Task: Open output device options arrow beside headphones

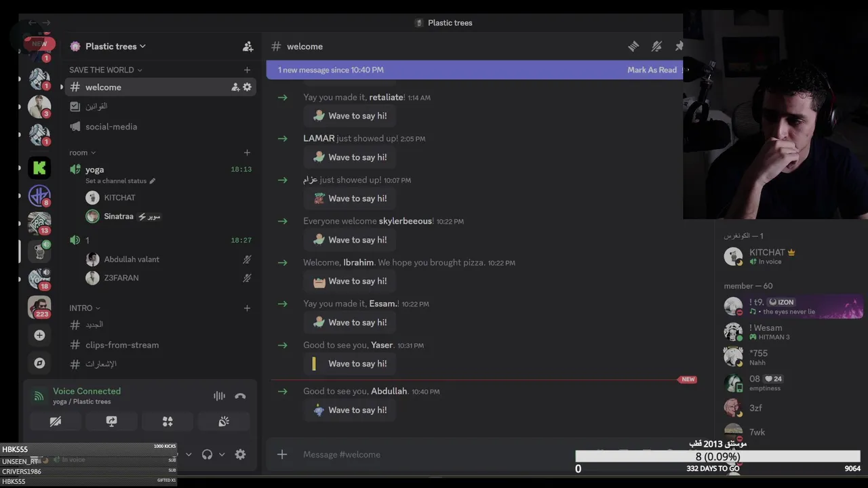Action: click(x=222, y=454)
